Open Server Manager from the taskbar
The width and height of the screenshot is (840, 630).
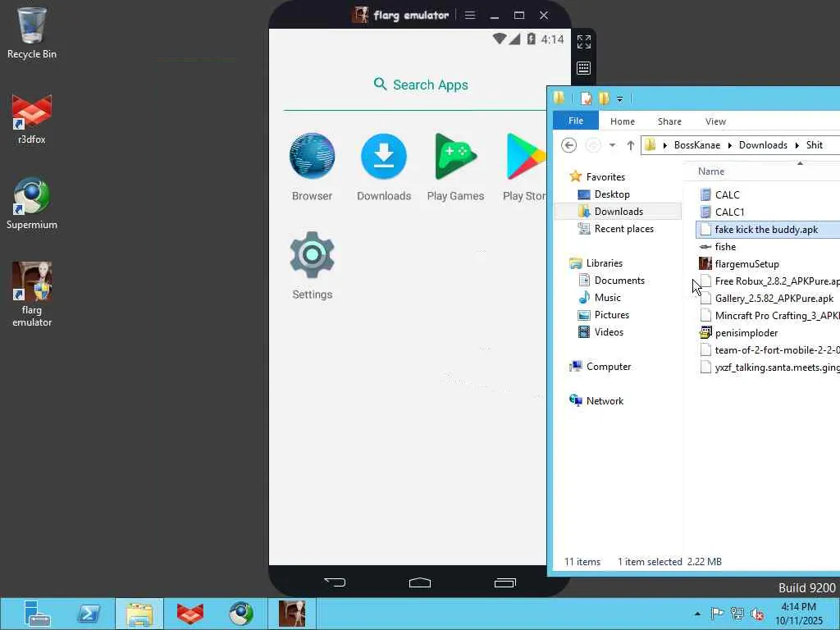click(x=36, y=614)
